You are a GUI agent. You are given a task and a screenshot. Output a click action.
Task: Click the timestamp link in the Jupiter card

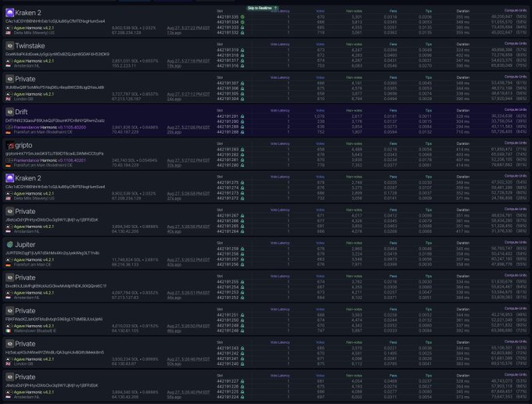[189, 259]
